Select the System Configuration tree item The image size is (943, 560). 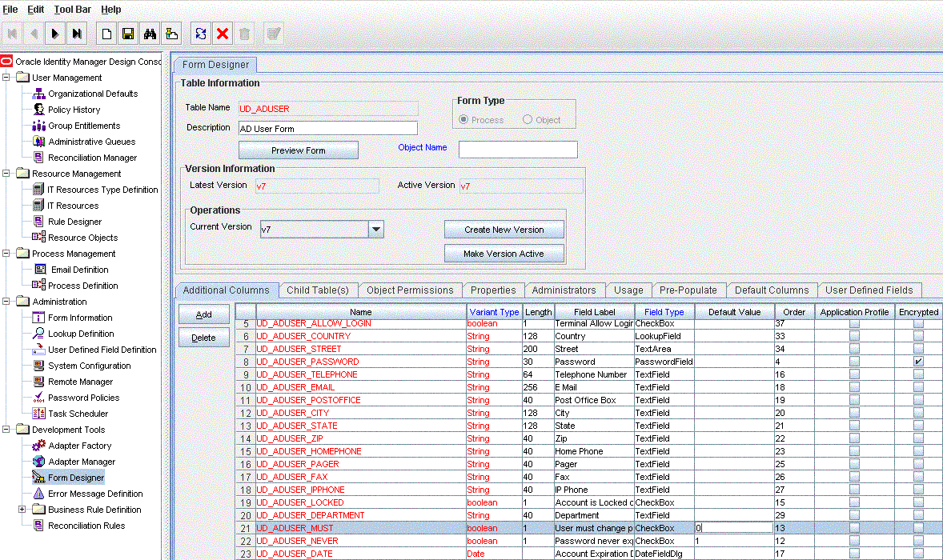89,366
